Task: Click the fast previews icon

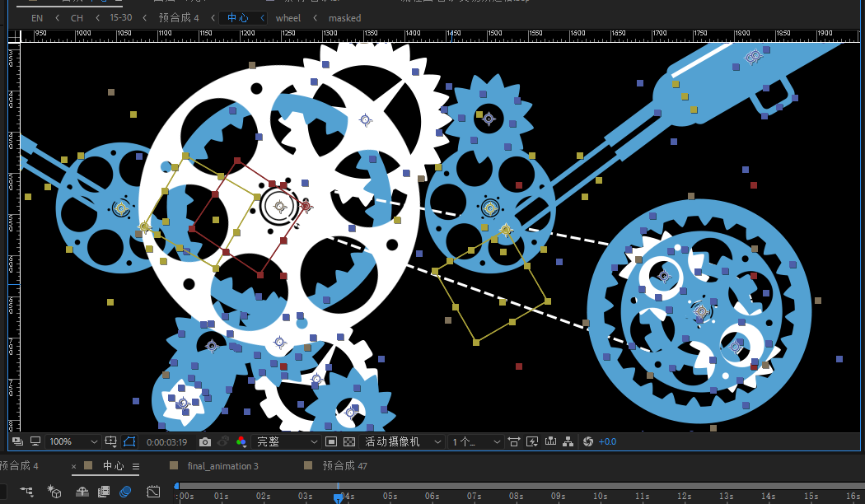Action: 532,442
